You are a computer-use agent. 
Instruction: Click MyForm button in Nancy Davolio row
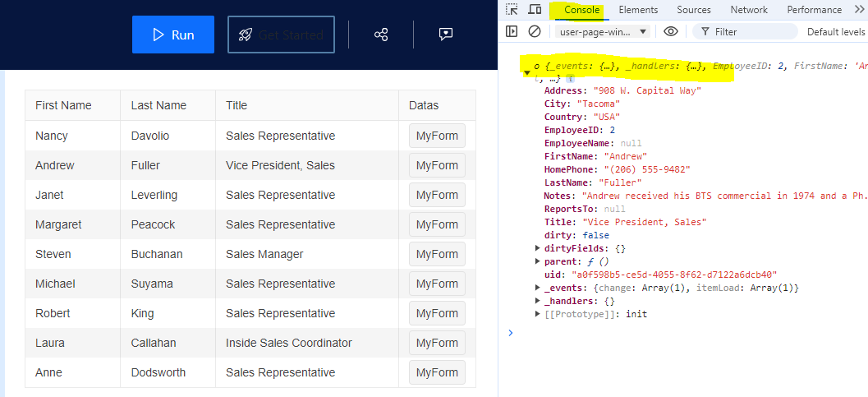coord(437,136)
